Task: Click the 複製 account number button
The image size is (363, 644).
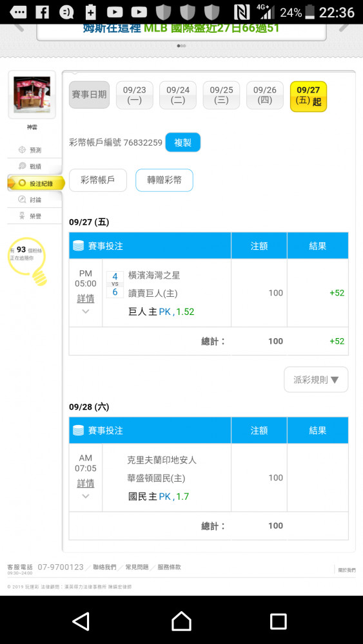Action: [183, 142]
